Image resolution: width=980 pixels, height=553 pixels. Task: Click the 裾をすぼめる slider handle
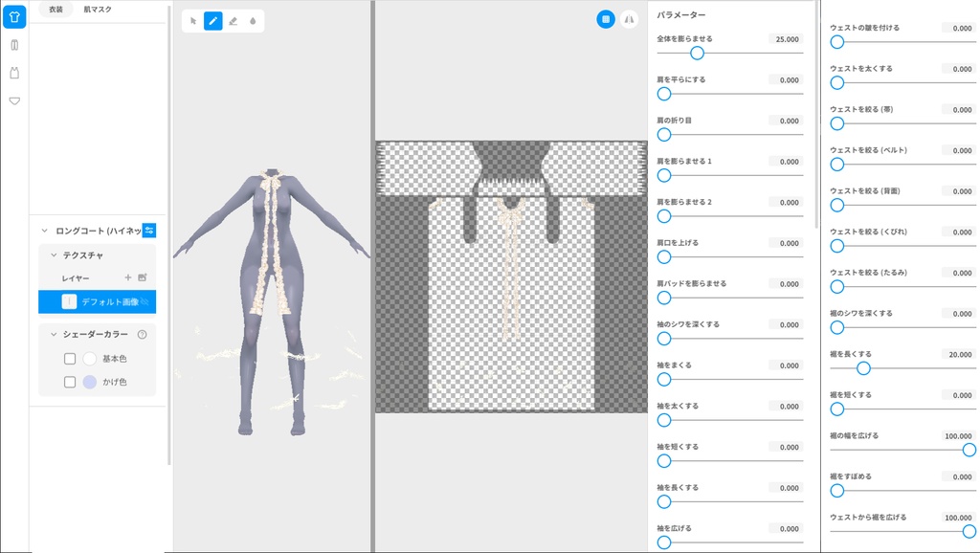pos(836,491)
